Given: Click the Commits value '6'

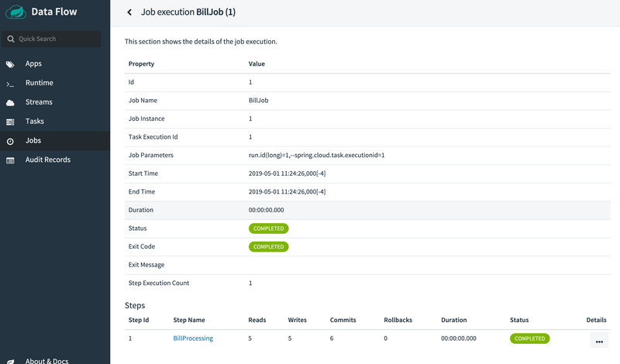Looking at the screenshot, I should tap(332, 338).
